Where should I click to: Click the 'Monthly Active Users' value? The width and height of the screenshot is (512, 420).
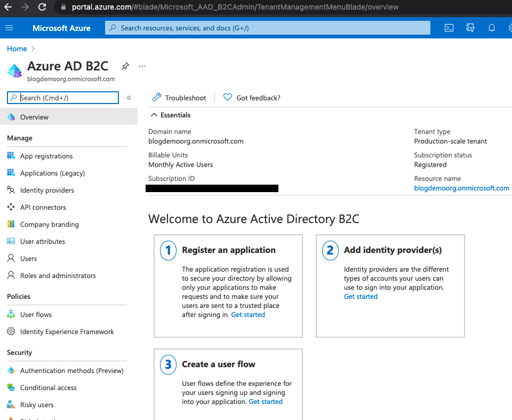(181, 165)
